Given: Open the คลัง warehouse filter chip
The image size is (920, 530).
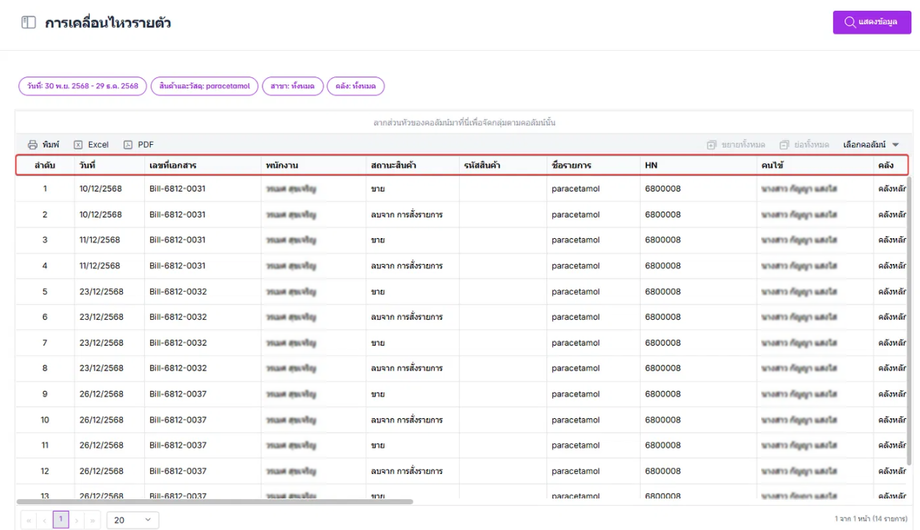Looking at the screenshot, I should (355, 87).
